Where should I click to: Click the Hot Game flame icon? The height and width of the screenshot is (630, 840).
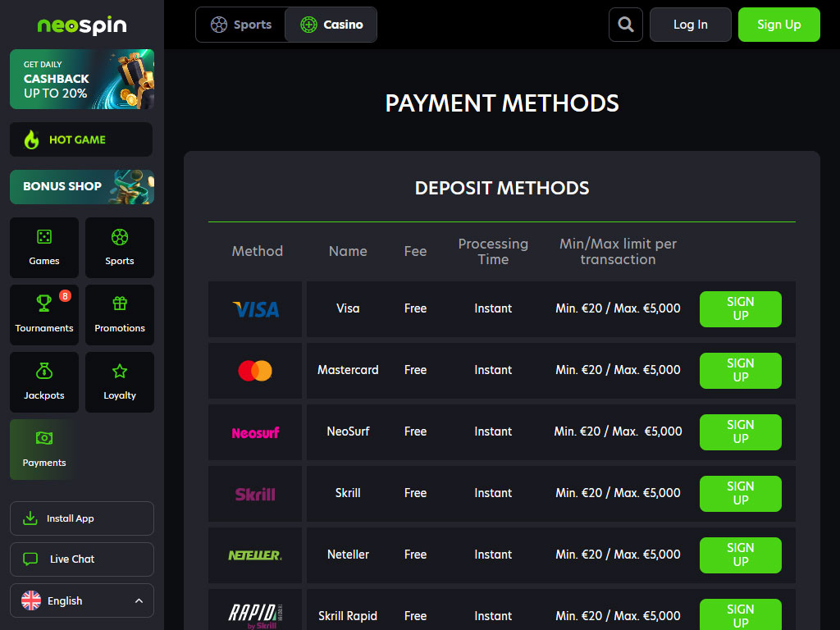32,139
